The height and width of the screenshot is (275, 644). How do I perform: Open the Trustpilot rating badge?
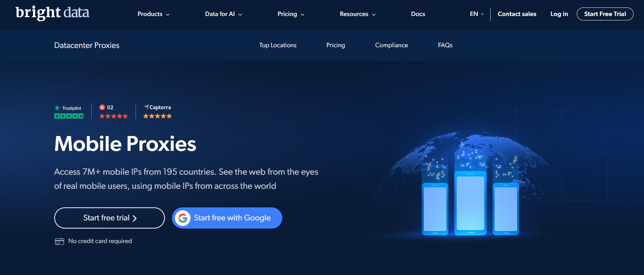69,112
